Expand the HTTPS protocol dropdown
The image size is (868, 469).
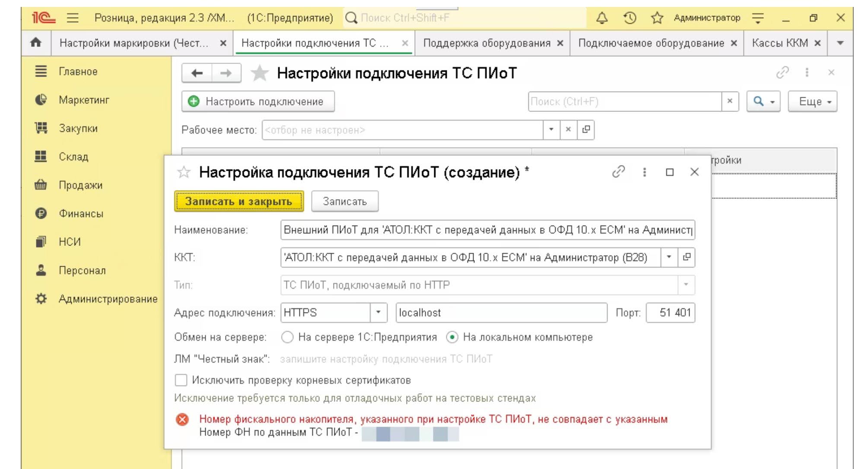click(378, 313)
